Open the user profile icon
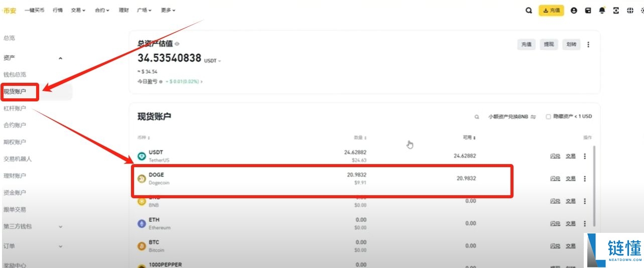Viewport: 644px width, 268px height. click(574, 10)
